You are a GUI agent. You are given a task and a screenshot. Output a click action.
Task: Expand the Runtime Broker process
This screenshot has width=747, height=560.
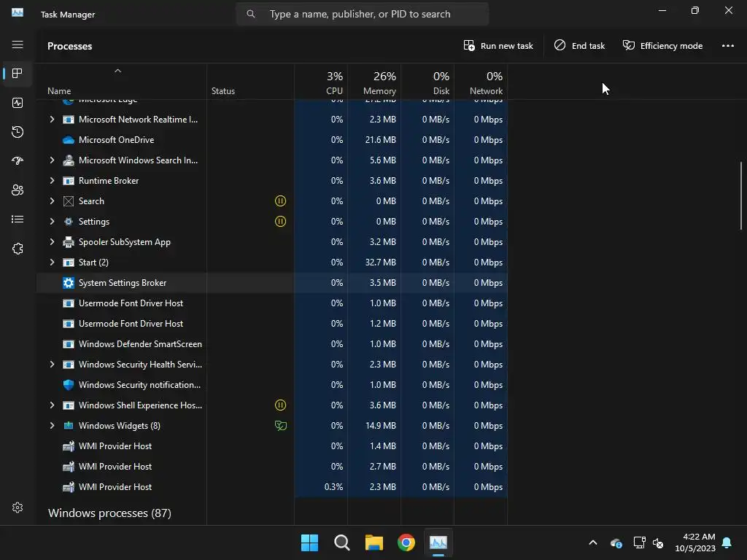tap(52, 181)
